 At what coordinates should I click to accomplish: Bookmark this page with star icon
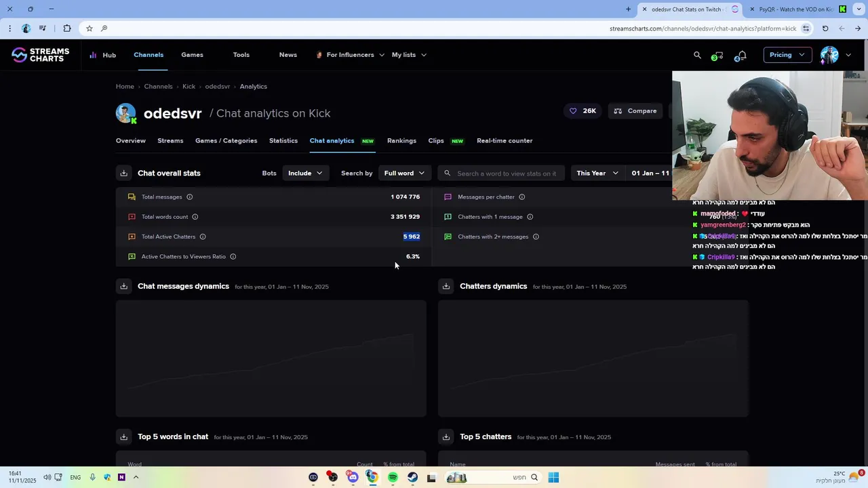[89, 28]
